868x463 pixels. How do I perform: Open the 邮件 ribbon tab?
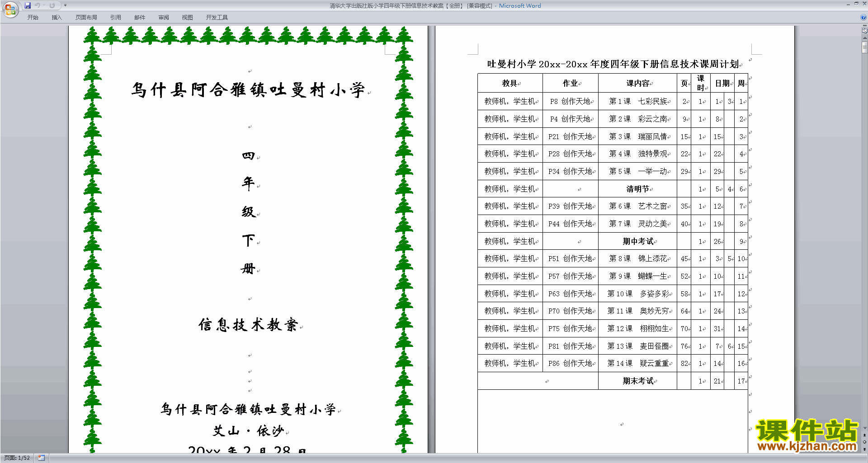pos(140,18)
